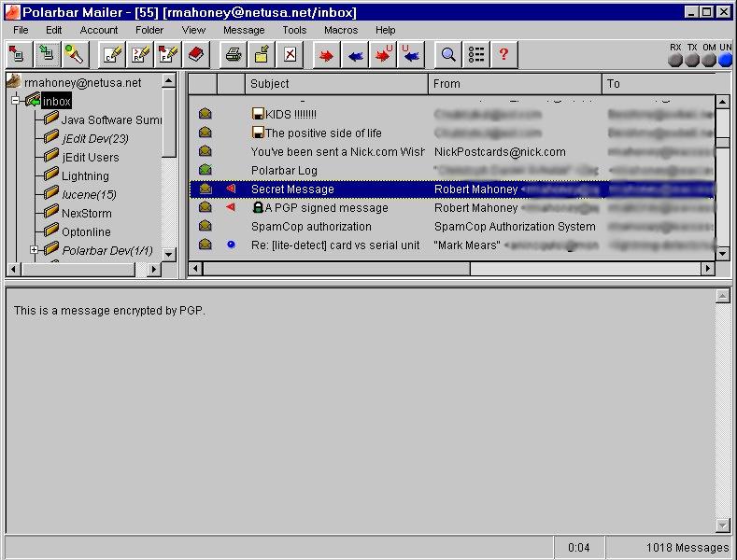Click the blue dot marker on lite-detect message
The image size is (737, 560).
tap(231, 245)
